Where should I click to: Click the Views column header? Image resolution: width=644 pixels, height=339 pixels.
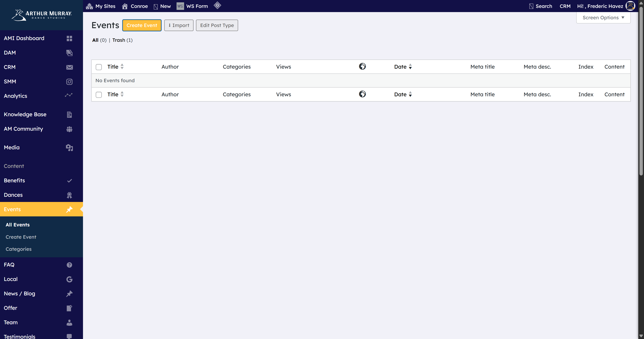[x=284, y=67]
